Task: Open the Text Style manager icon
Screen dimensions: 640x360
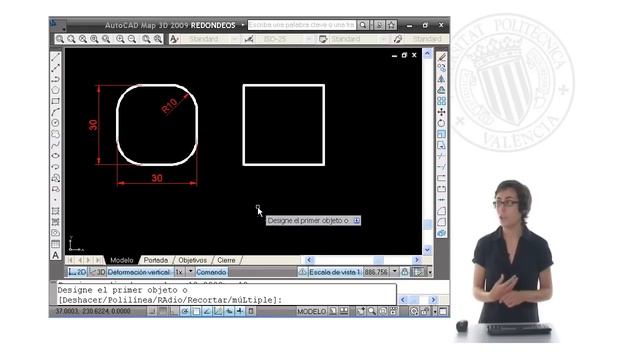Action: point(174,39)
